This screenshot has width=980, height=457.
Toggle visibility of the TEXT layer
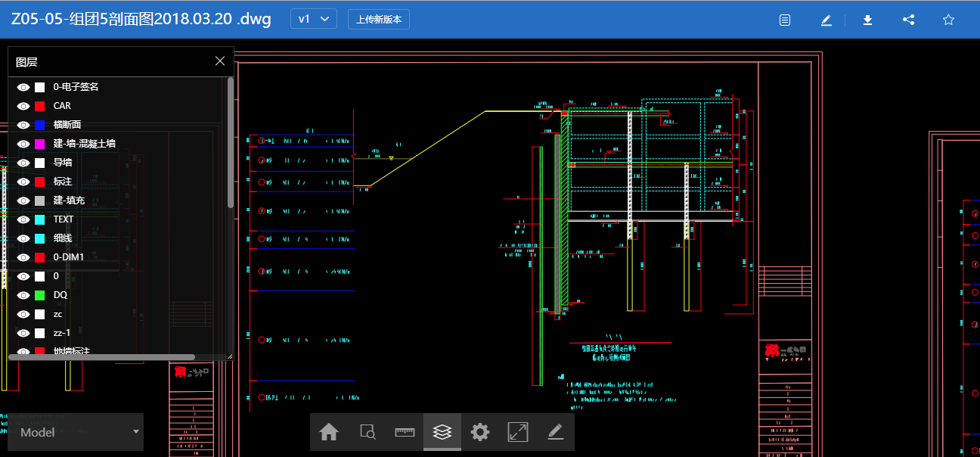pos(23,219)
